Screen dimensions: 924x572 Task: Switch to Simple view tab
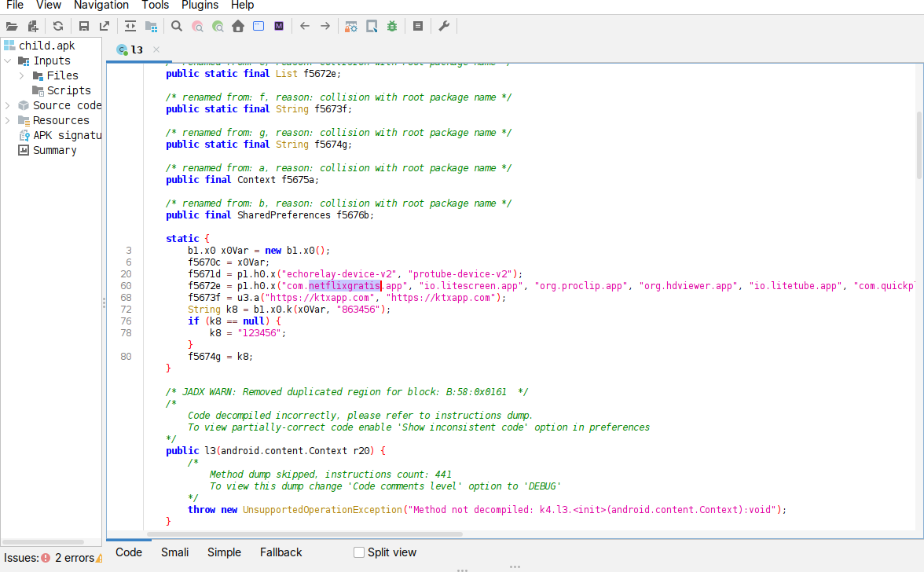(224, 552)
